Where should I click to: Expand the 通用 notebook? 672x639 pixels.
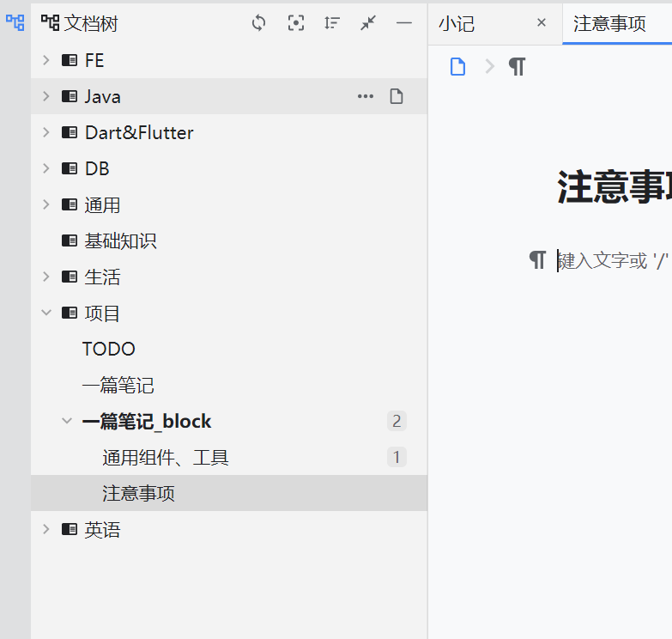click(x=45, y=204)
